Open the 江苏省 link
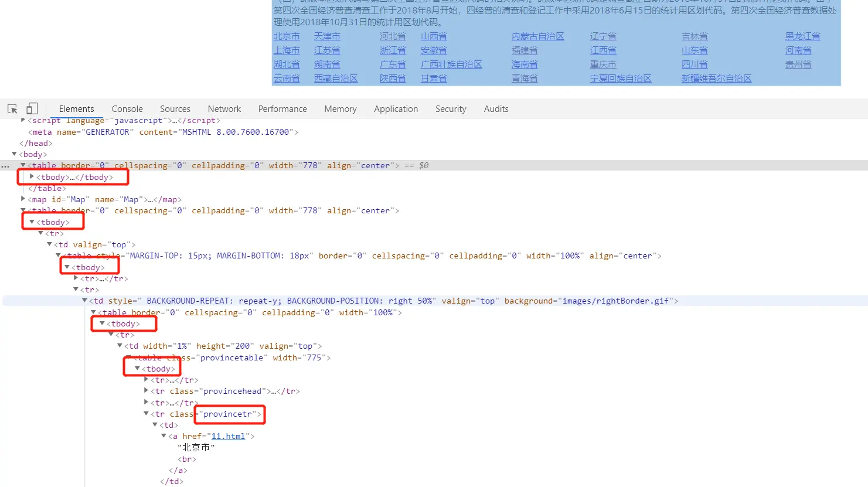 327,50
